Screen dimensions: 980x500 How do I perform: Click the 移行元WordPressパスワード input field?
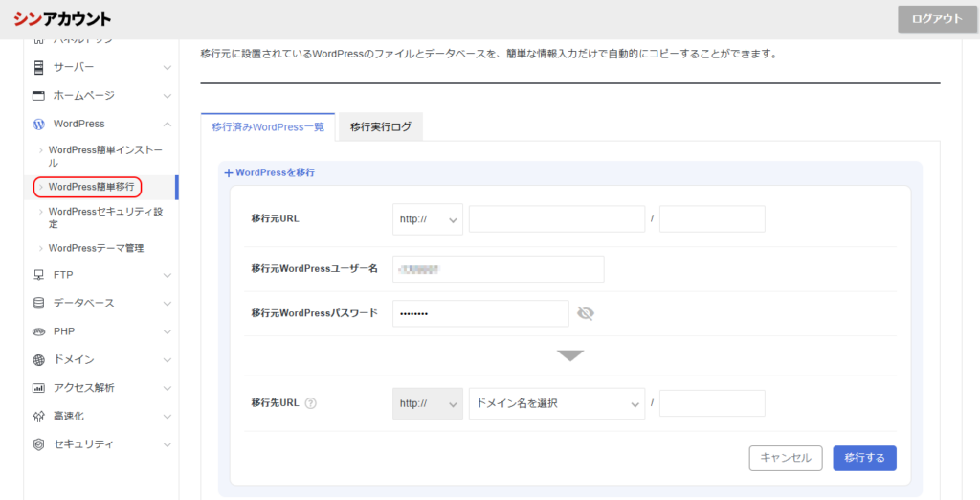click(480, 313)
